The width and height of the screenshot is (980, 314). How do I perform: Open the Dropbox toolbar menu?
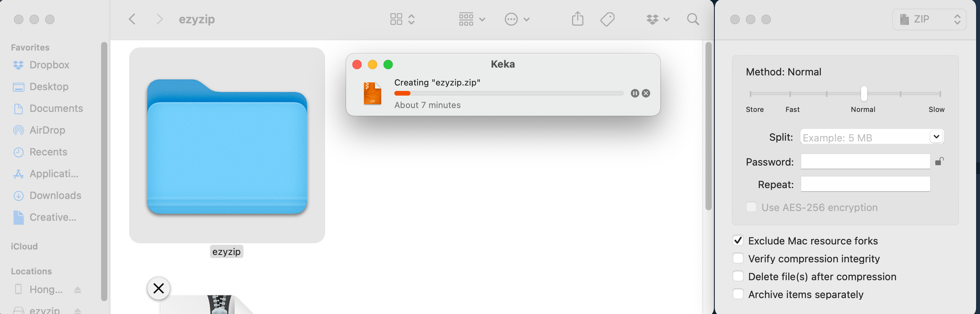click(x=658, y=19)
